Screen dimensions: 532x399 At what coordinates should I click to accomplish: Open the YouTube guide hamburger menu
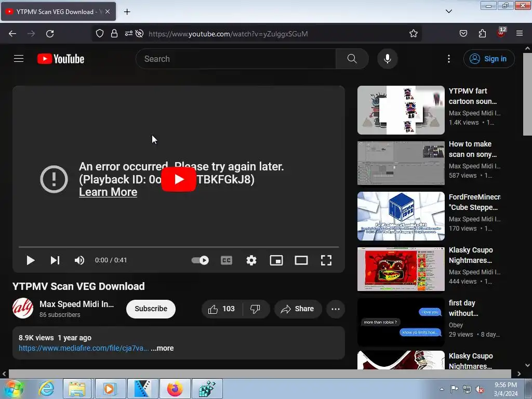19,59
